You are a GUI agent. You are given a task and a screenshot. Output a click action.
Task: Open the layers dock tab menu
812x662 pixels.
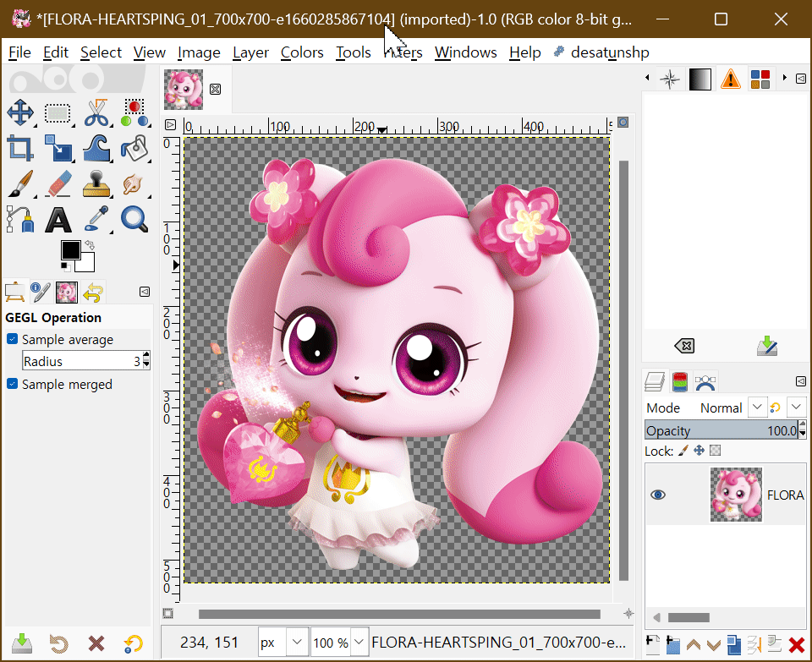click(801, 381)
